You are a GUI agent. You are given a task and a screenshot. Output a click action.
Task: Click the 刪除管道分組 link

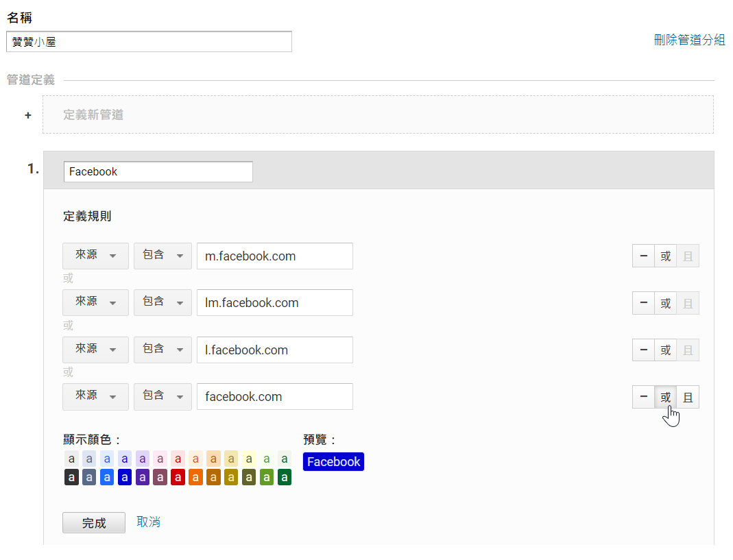(x=689, y=40)
